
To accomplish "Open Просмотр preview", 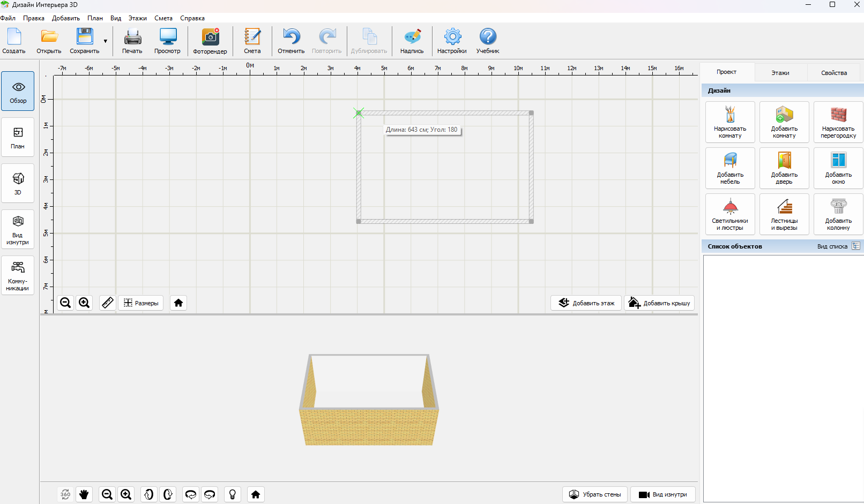I will pyautogui.click(x=167, y=41).
